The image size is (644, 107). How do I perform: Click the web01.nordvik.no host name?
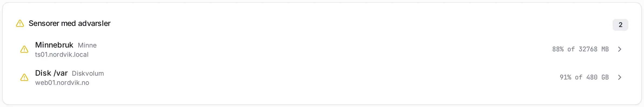pyautogui.click(x=62, y=83)
